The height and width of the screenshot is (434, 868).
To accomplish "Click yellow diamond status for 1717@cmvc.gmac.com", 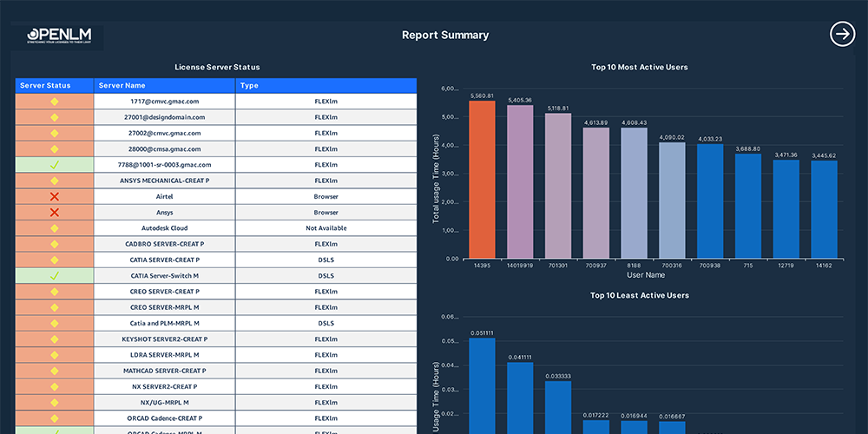I will click(x=54, y=102).
